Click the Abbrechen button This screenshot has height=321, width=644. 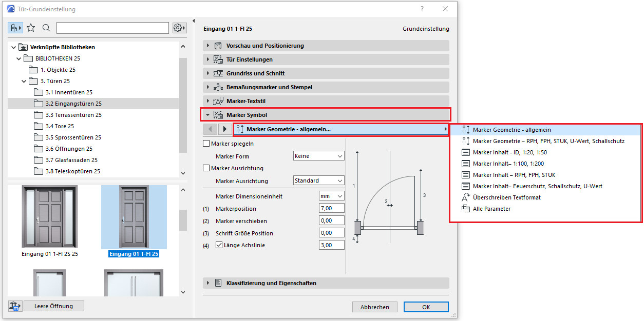pyautogui.click(x=374, y=307)
